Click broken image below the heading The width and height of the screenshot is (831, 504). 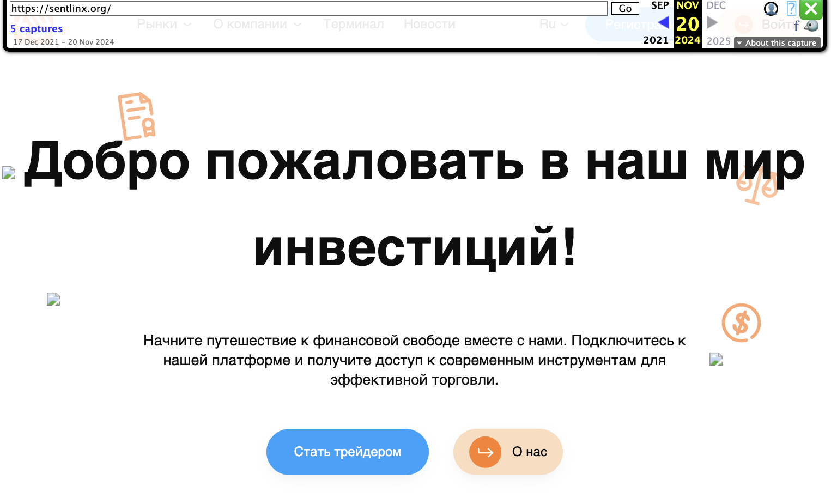53,299
